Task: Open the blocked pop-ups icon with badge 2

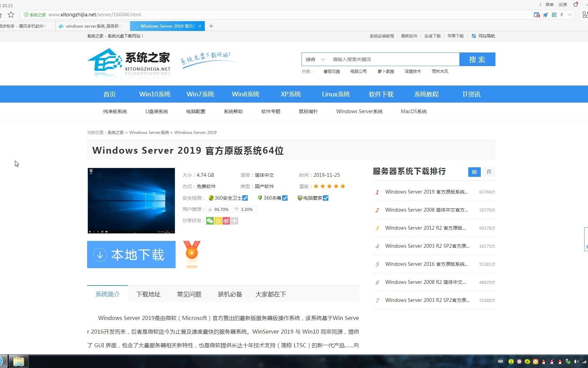Action: pyautogui.click(x=537, y=15)
